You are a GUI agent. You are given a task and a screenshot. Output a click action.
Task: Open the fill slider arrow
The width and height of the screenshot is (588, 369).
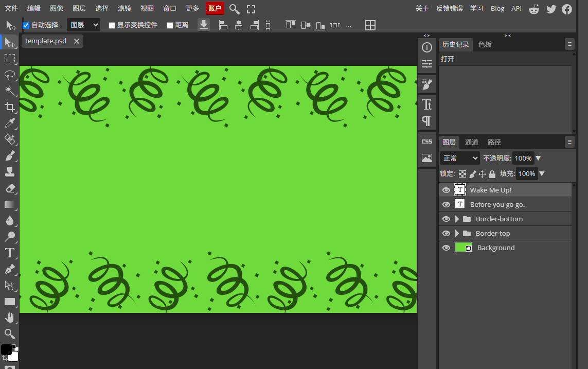coord(542,173)
